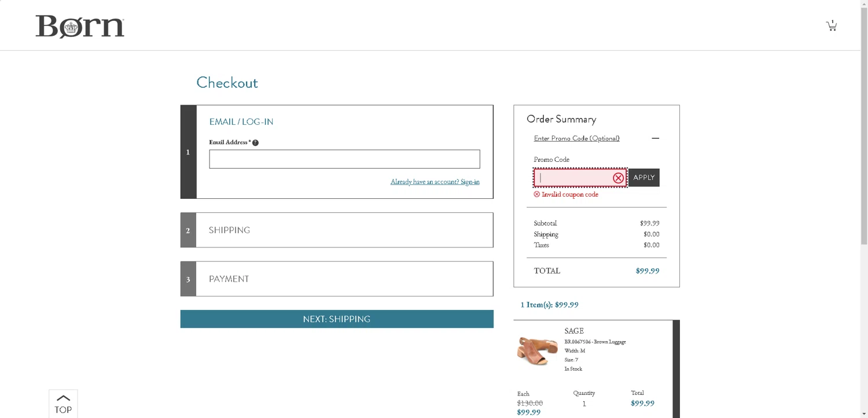This screenshot has height=418, width=868.
Task: Focus the Email Address input field
Action: point(344,160)
